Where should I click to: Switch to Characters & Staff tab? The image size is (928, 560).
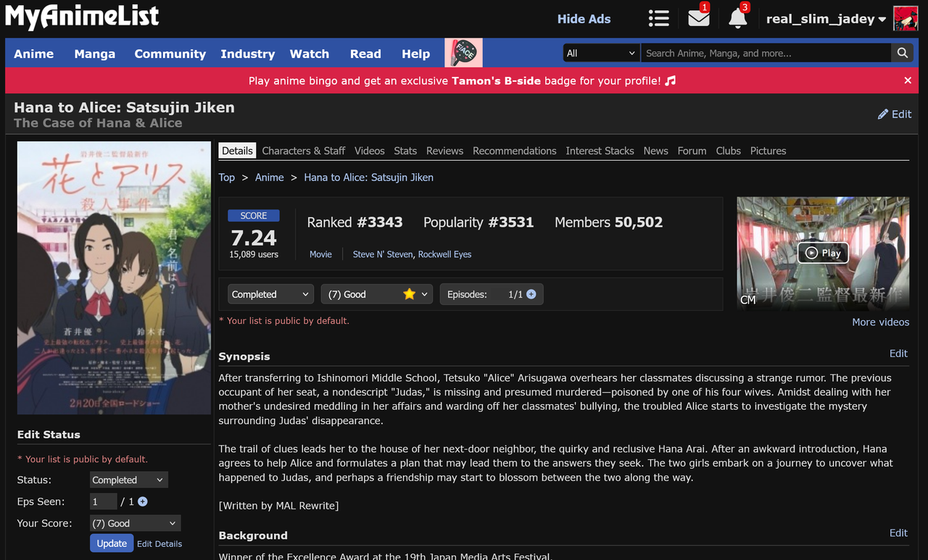(x=304, y=151)
